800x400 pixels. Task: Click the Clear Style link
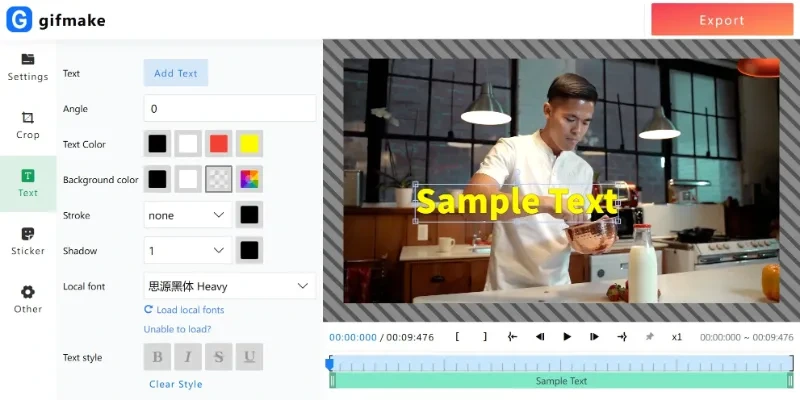coord(176,384)
